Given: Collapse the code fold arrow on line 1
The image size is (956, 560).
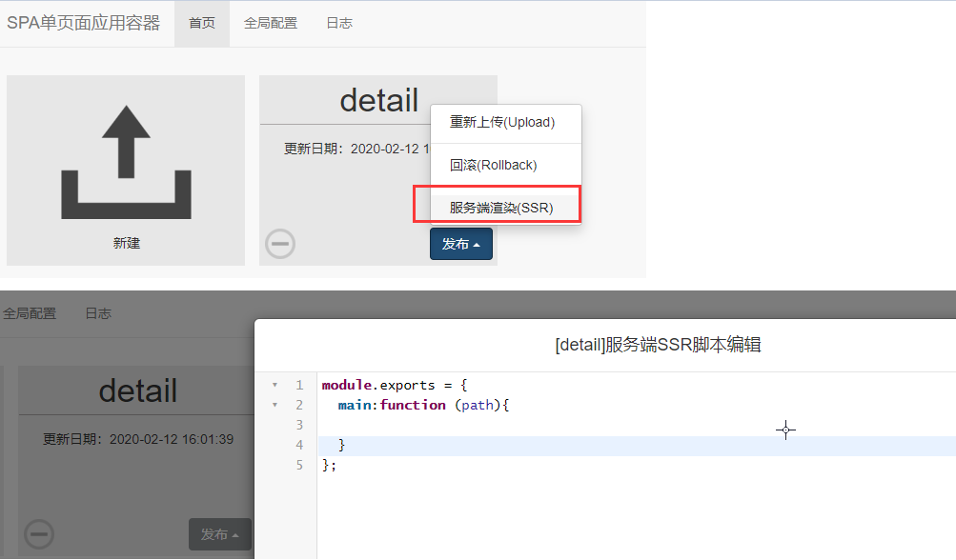Looking at the screenshot, I should pyautogui.click(x=275, y=385).
